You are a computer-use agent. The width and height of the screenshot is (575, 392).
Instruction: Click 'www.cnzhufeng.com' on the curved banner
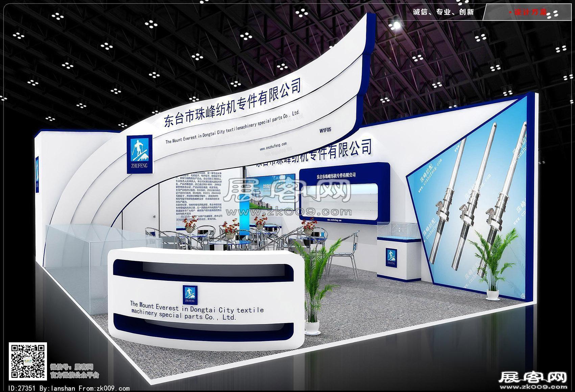tap(273, 146)
